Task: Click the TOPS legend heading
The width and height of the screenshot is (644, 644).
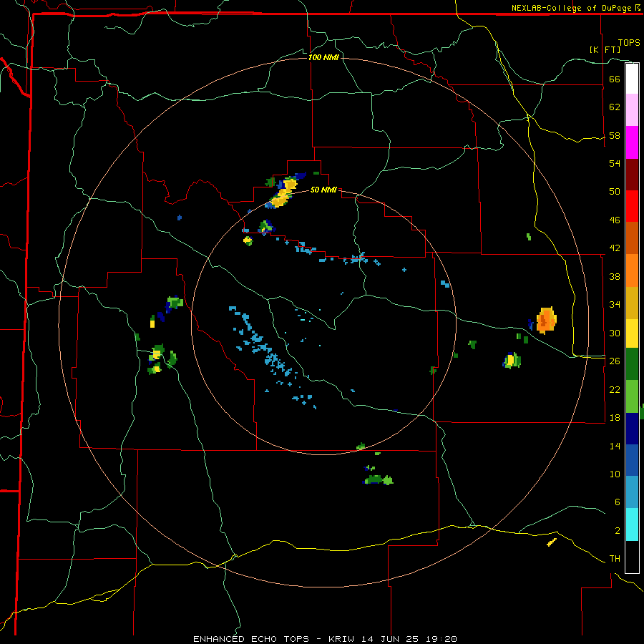Action: pyautogui.click(x=629, y=43)
